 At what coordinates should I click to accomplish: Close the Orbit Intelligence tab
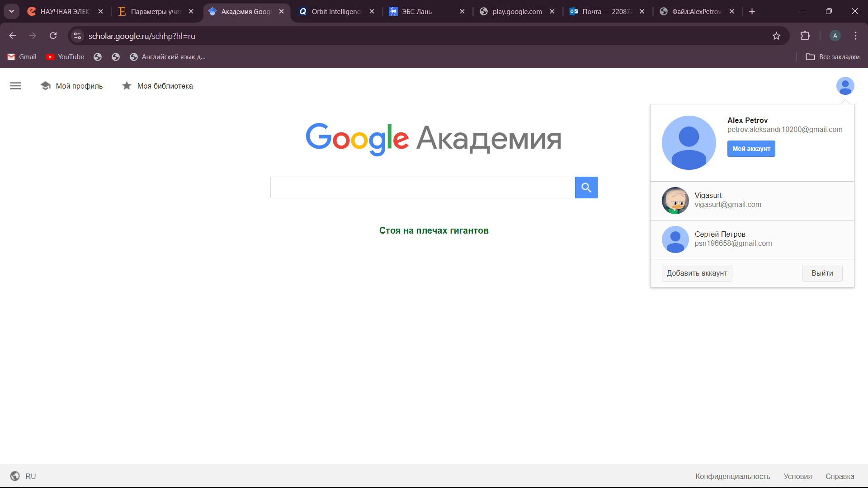point(372,11)
